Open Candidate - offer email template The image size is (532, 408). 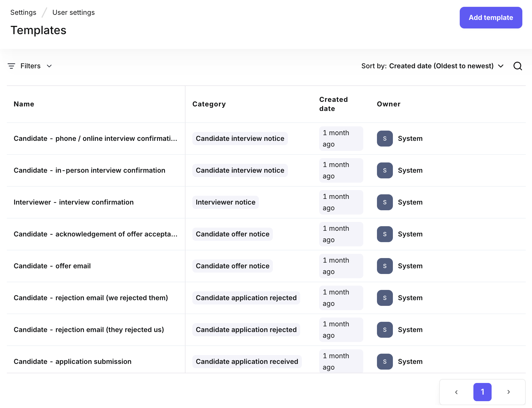(52, 266)
